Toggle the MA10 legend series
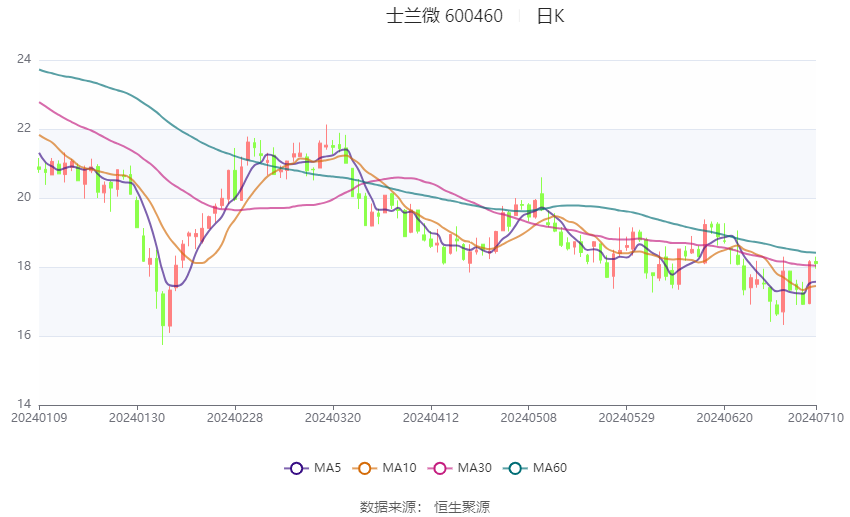The width and height of the screenshot is (850, 517). 385,468
